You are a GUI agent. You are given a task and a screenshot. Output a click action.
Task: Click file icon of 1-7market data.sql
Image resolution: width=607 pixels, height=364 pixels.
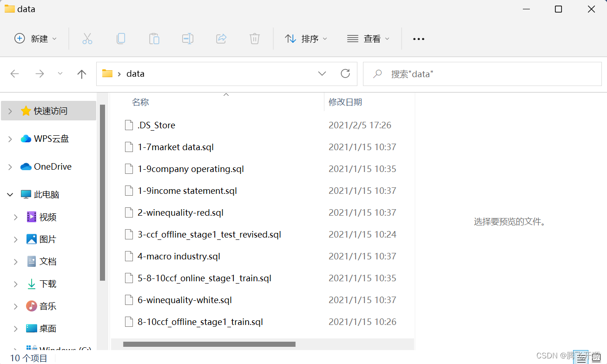[x=129, y=147]
